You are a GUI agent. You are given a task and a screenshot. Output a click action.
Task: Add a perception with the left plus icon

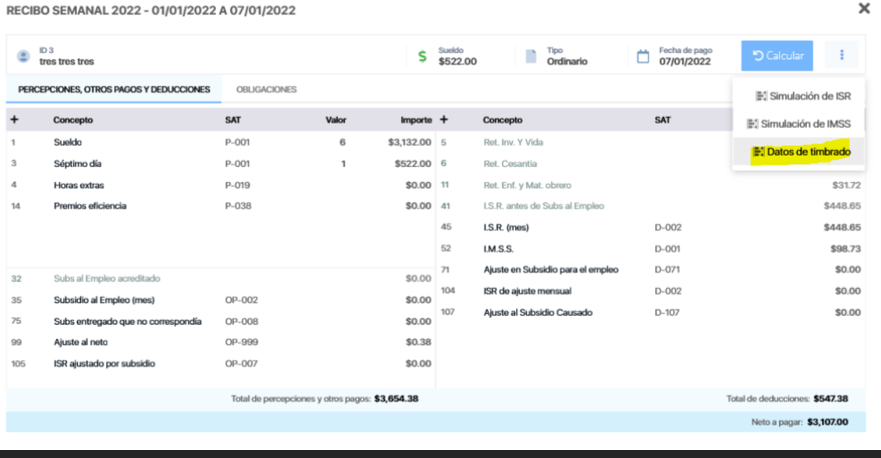tap(14, 120)
